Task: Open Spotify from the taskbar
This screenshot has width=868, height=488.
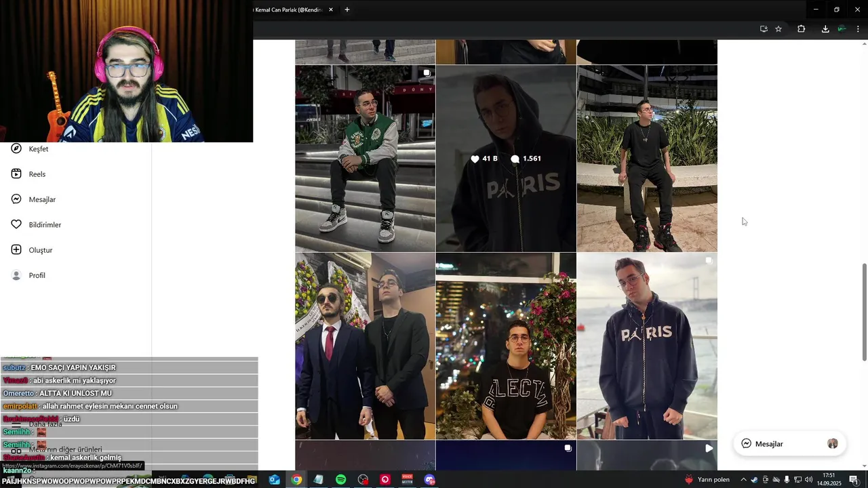Action: coord(341,480)
